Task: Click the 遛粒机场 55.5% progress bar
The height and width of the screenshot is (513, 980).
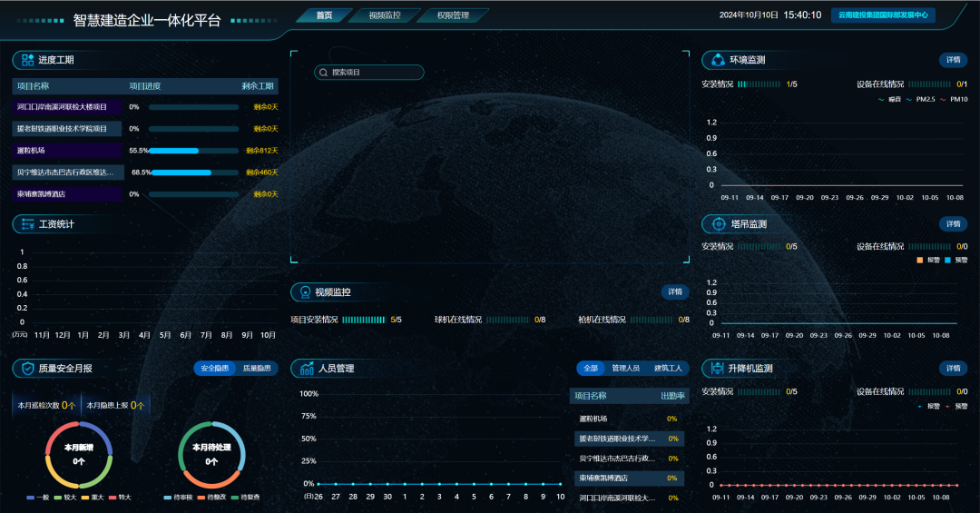Action: tap(194, 151)
